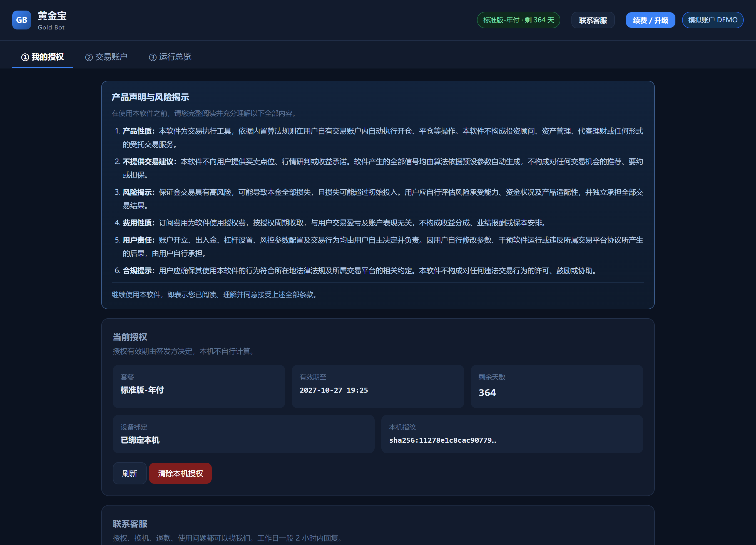Click the 标准版-年付 · 剩 364 天 badge
Viewport: 756px width, 545px height.
518,20
